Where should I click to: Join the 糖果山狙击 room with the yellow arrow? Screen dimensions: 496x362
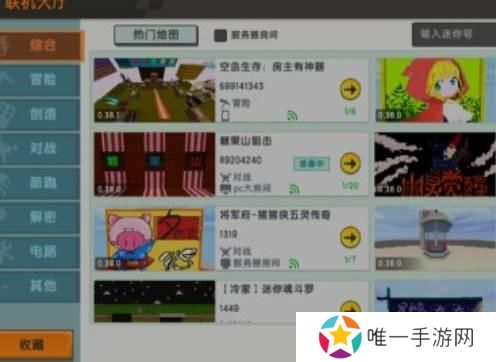(350, 163)
